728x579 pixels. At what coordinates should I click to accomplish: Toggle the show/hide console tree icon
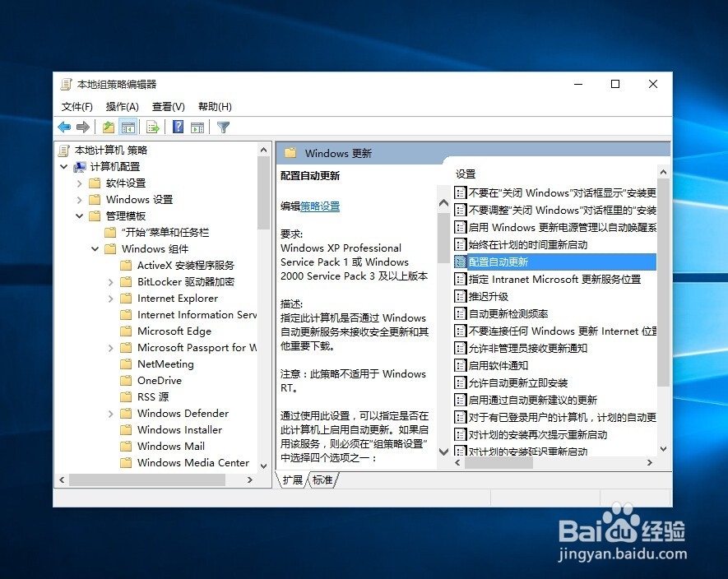tap(128, 127)
